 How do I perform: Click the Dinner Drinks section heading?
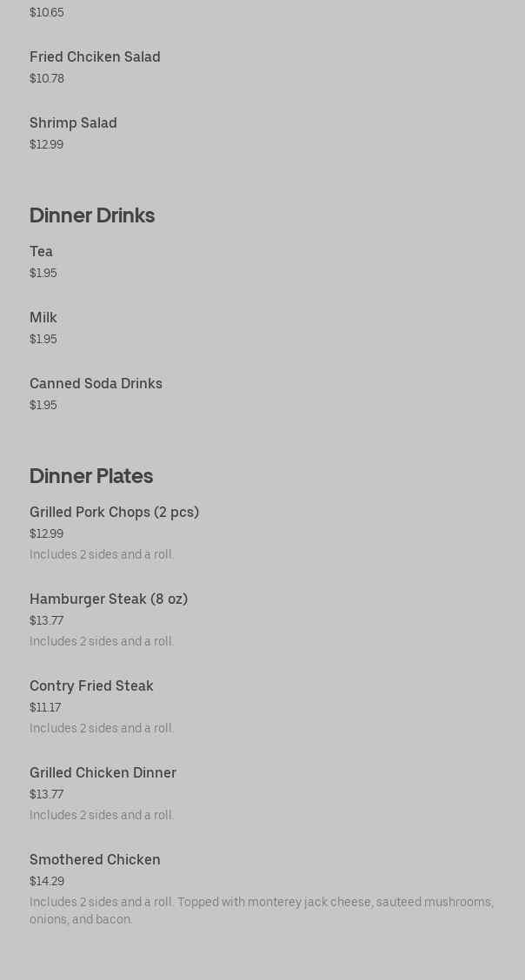pos(92,215)
